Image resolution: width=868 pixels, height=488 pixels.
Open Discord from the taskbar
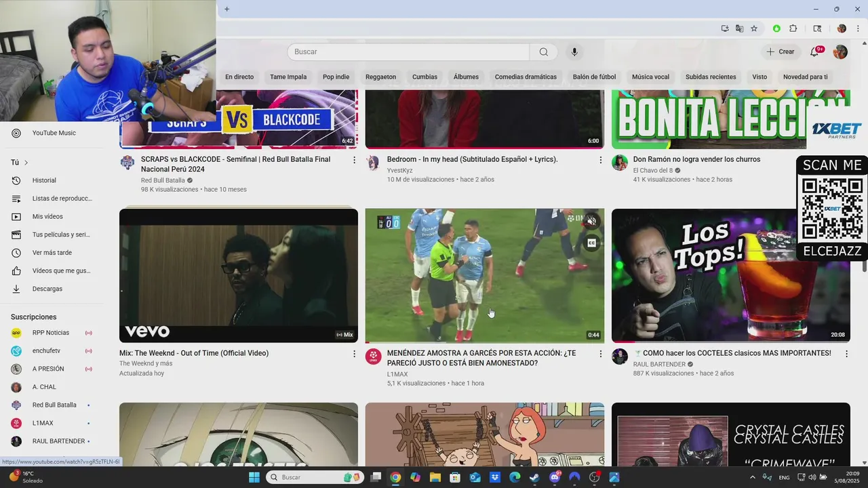555,477
